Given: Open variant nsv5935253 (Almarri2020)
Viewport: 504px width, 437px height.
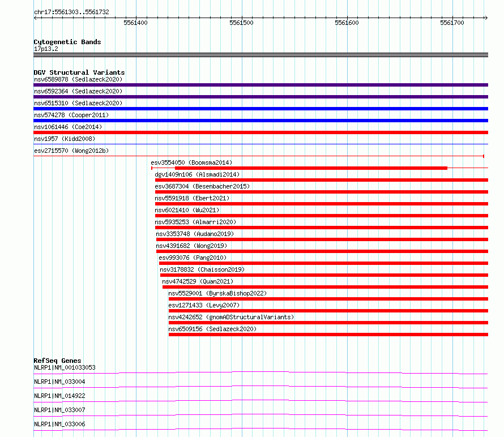Looking at the screenshot, I should tap(195, 222).
